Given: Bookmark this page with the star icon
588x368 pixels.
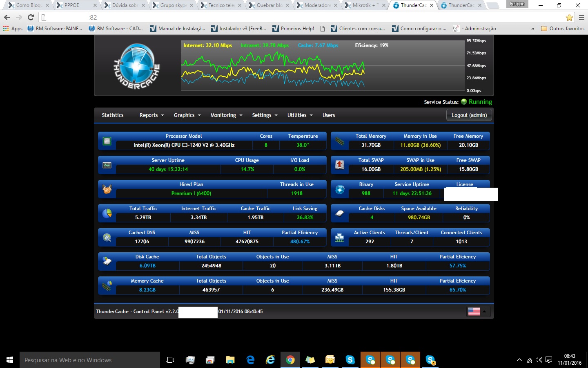Looking at the screenshot, I should pos(569,17).
